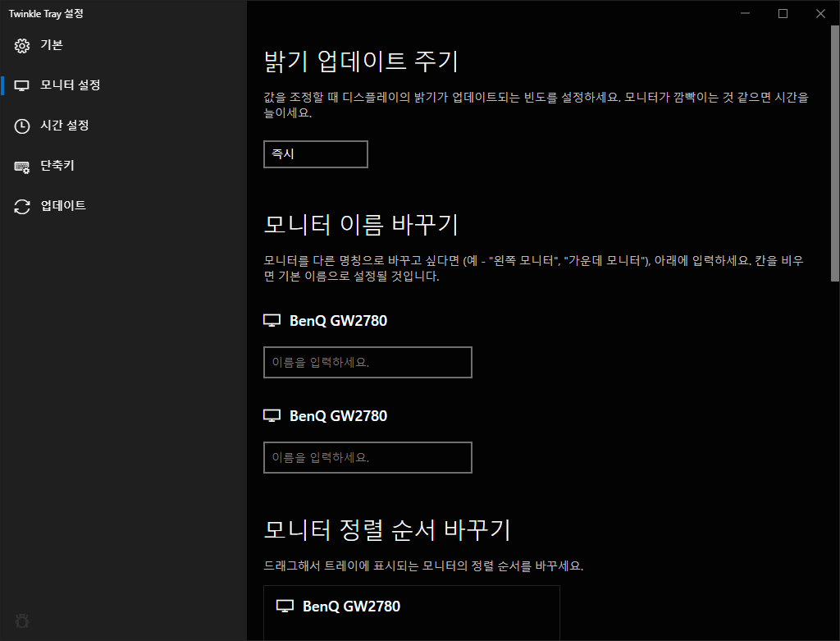
Task: Click the Twinkle Tray 설정 window title
Action: (x=46, y=14)
